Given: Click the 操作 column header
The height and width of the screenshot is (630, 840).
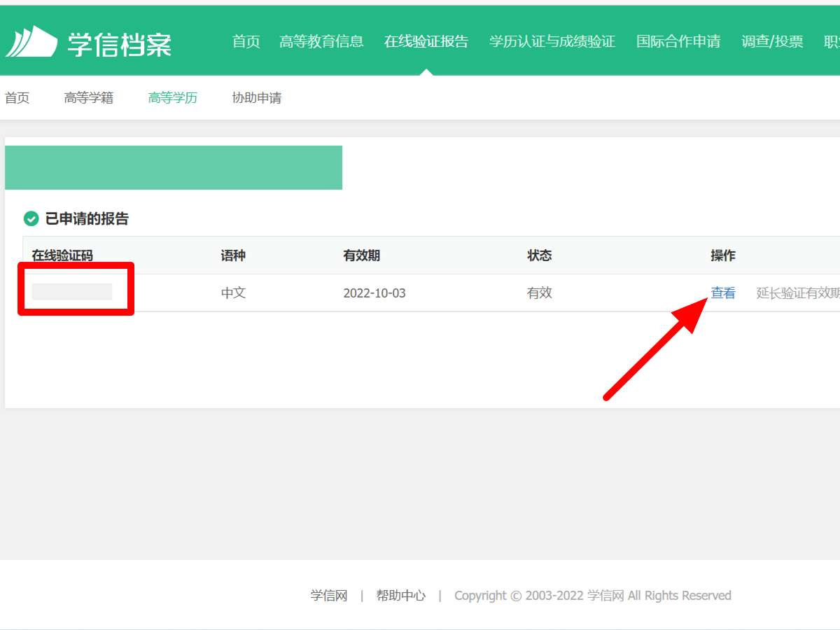Looking at the screenshot, I should click(723, 255).
